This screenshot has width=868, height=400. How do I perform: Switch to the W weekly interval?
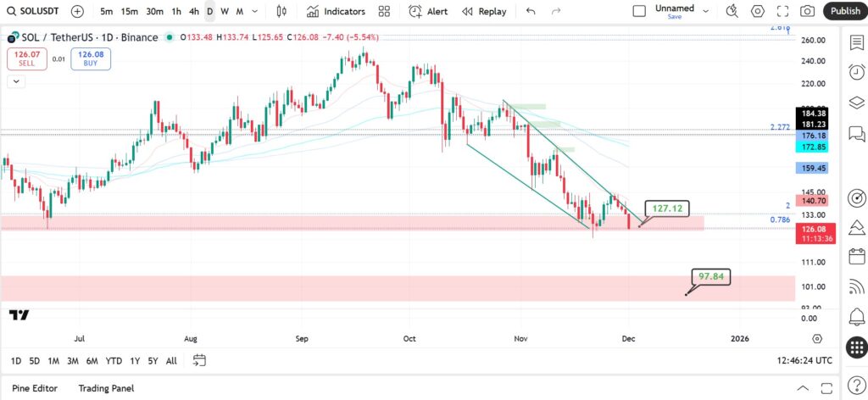224,11
